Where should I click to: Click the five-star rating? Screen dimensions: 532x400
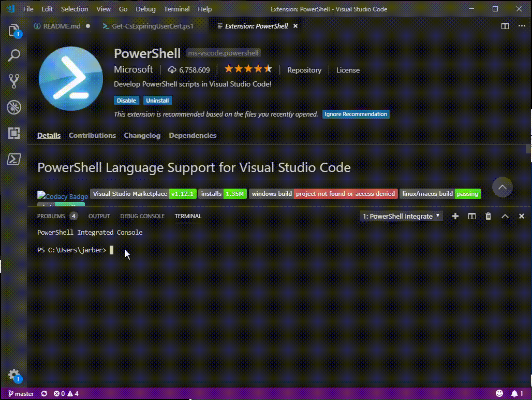click(x=248, y=69)
